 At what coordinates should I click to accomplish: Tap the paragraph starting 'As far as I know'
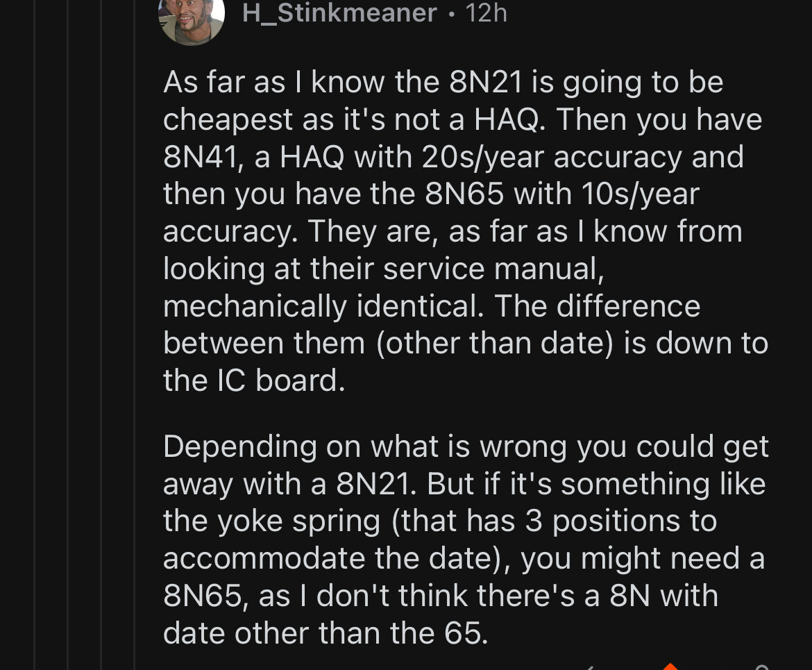pyautogui.click(x=466, y=231)
